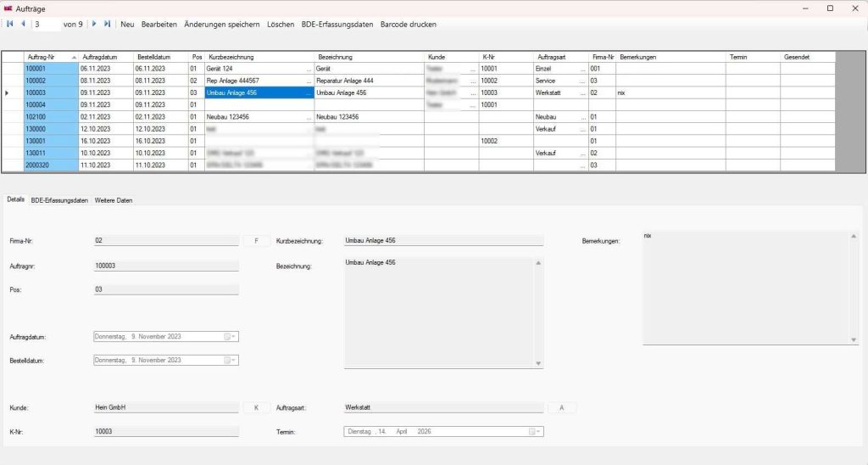Screen dimensions: 868x465
Task: Click the record position number field
Action: [x=47, y=25]
